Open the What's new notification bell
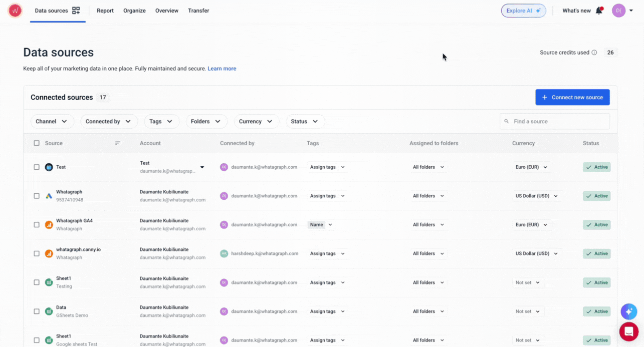Image resolution: width=644 pixels, height=347 pixels. [x=599, y=10]
